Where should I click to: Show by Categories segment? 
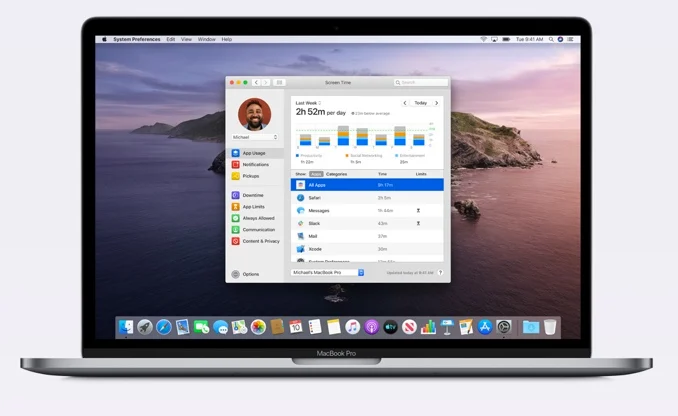pyautogui.click(x=336, y=174)
